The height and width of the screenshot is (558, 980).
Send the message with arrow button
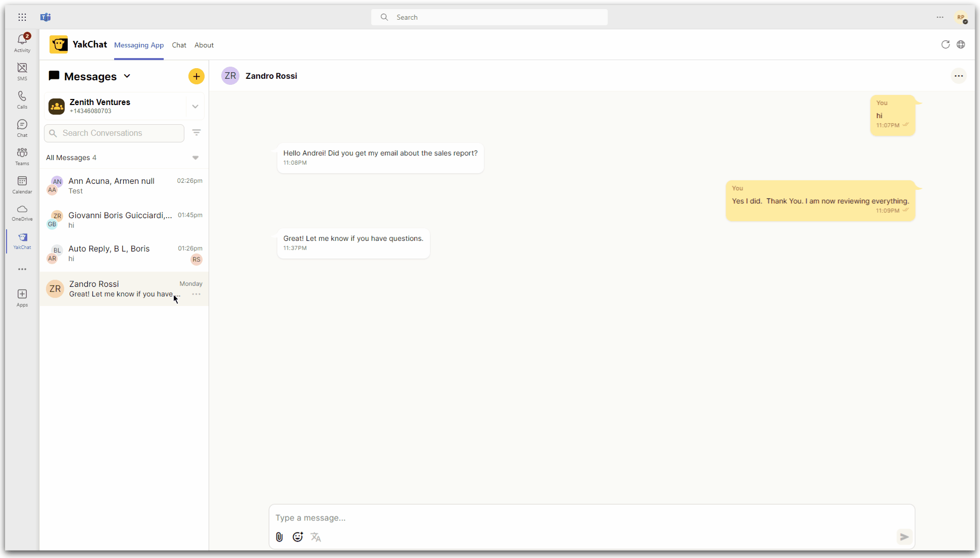[904, 537]
